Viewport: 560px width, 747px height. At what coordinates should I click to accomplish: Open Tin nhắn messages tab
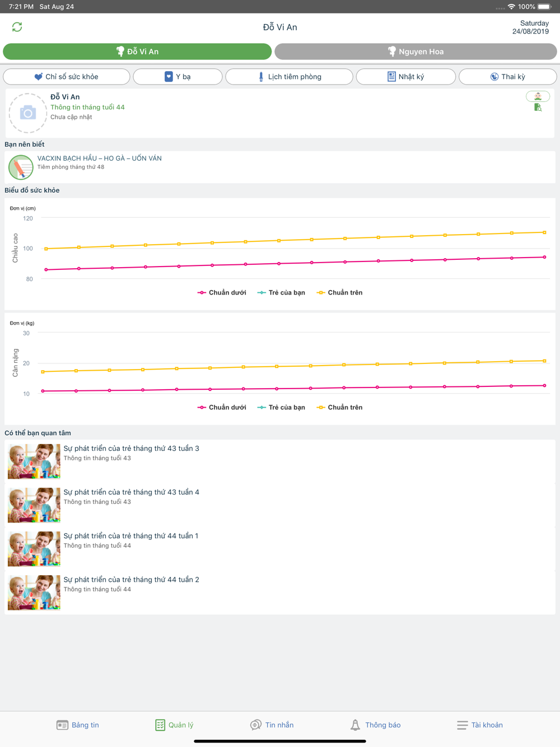(x=272, y=725)
